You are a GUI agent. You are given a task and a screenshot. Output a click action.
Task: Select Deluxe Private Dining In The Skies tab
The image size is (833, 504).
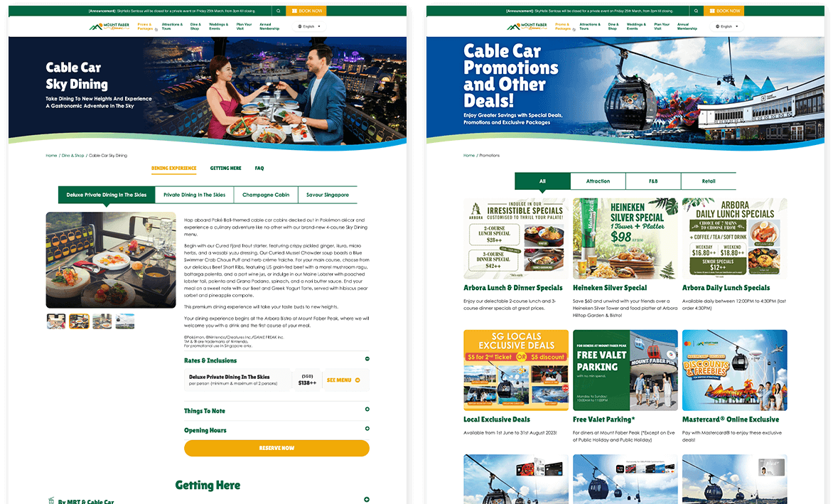pos(106,195)
